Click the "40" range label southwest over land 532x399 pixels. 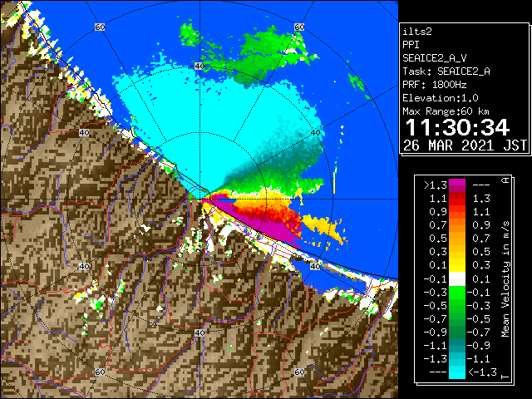[x=84, y=266]
